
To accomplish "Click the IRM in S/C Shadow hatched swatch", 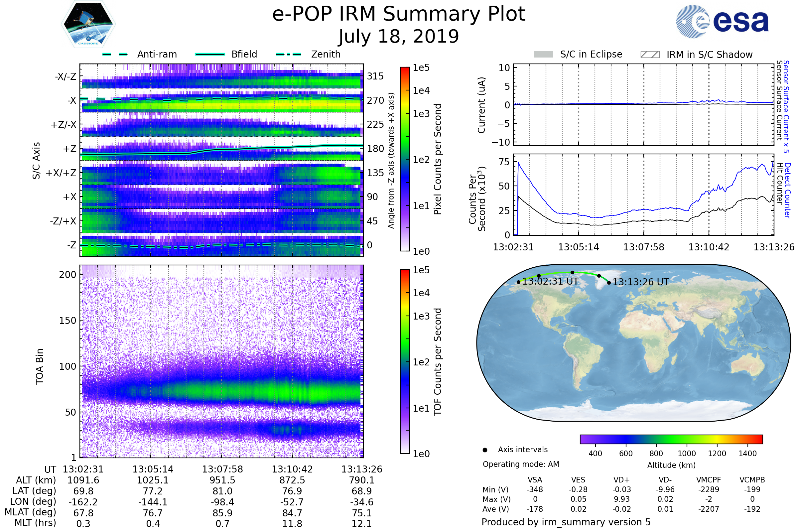I will 650,55.
